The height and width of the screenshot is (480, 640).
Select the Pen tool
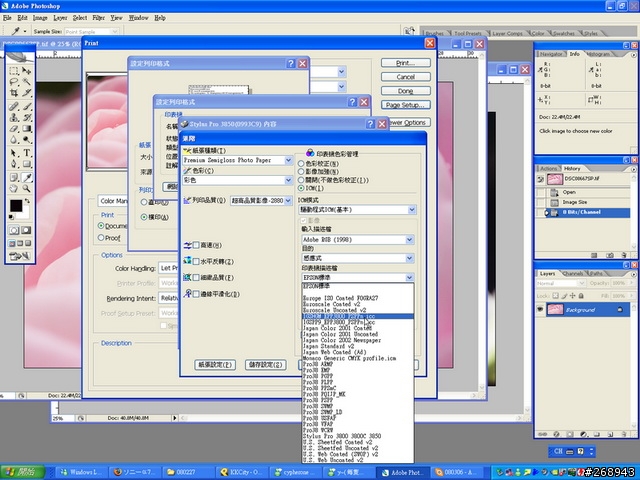14,164
